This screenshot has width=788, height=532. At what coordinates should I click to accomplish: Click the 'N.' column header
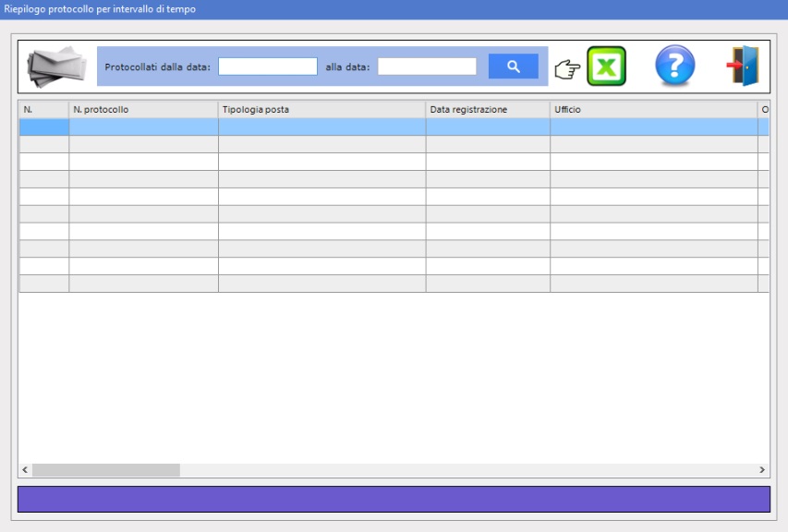pyautogui.click(x=43, y=110)
